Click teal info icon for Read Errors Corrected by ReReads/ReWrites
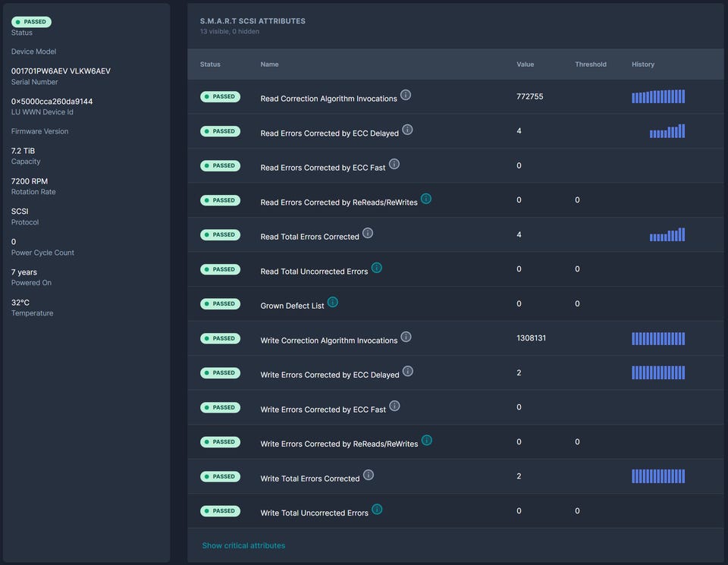This screenshot has height=565, width=728. pyautogui.click(x=426, y=199)
